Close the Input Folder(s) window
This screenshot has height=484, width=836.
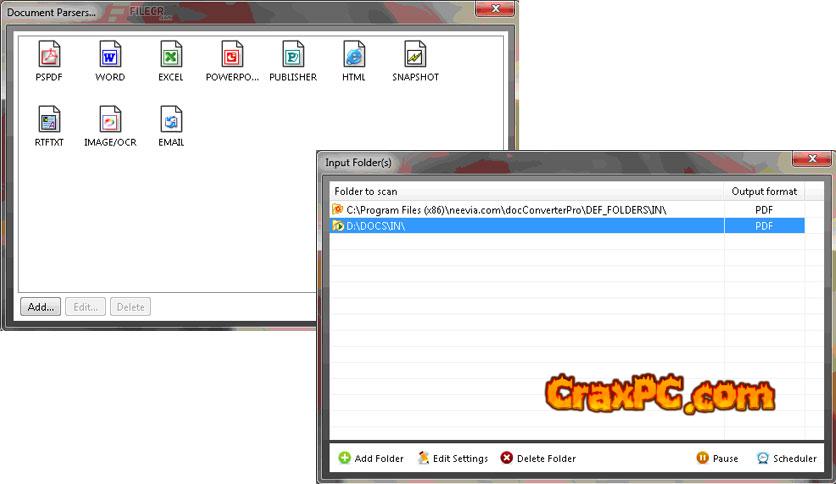[812, 158]
